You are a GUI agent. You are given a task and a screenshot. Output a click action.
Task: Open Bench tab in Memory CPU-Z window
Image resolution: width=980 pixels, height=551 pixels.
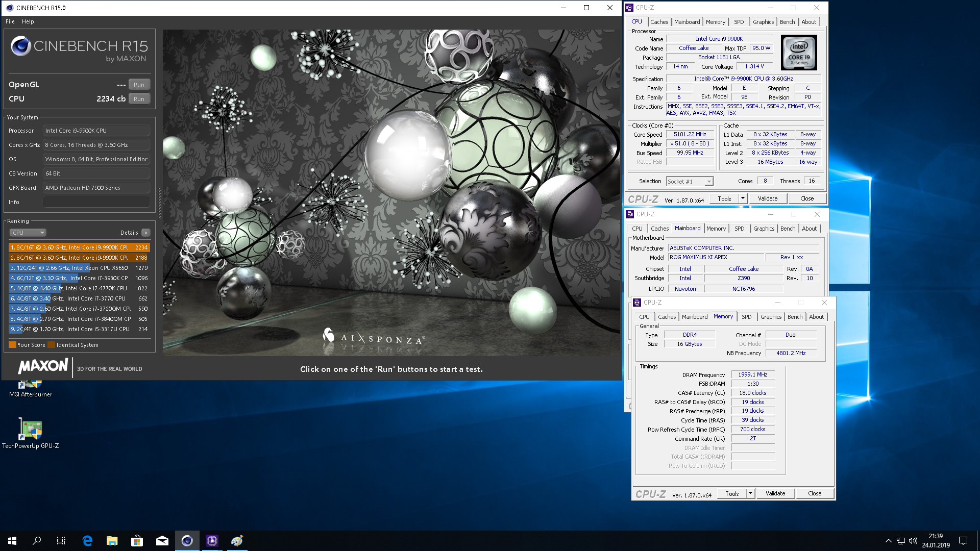(x=795, y=317)
